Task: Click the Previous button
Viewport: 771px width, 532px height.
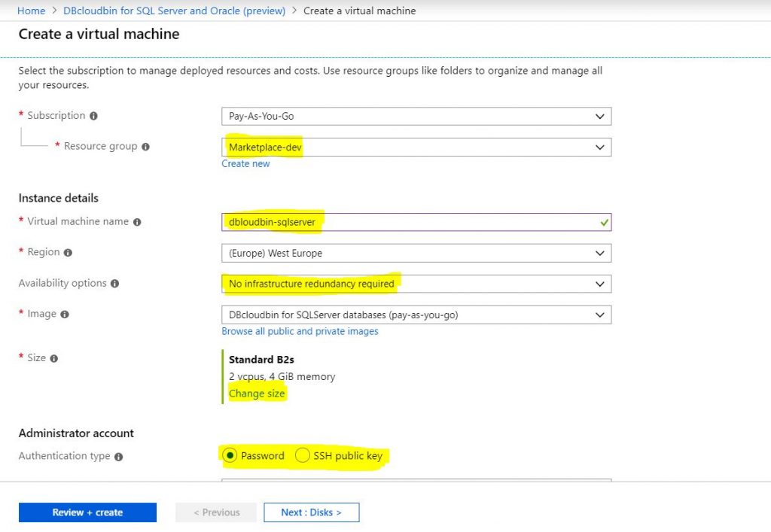Action: click(x=216, y=512)
